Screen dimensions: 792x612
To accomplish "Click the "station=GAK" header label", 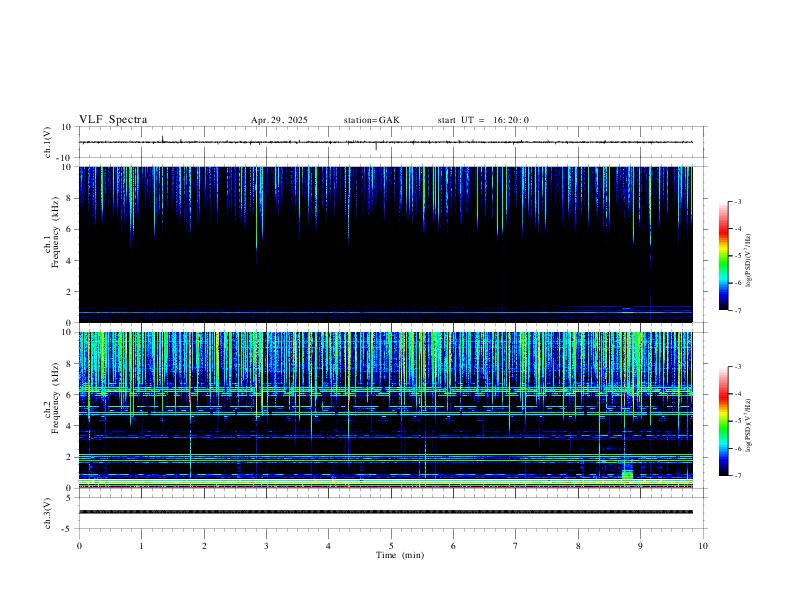I will tap(371, 120).
